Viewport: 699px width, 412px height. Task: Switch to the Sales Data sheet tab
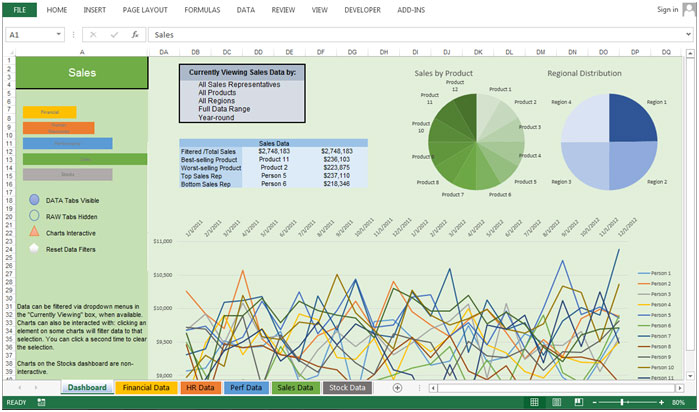[x=295, y=387]
